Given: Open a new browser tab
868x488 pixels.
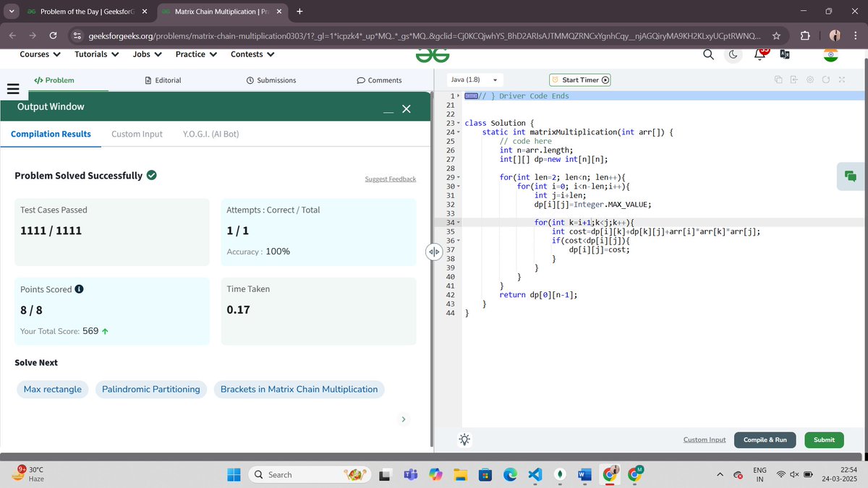Looking at the screenshot, I should [299, 11].
